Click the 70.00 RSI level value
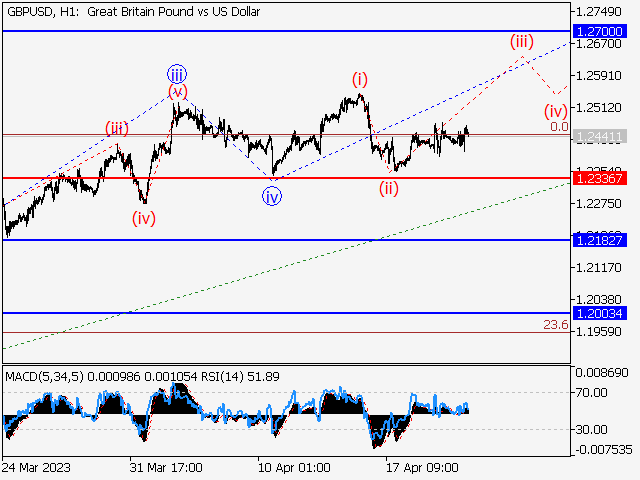Image resolution: width=640 pixels, height=480 pixels. click(591, 393)
